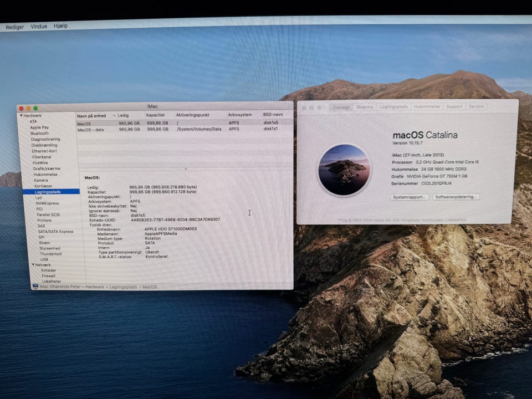This screenshot has height=399, width=532.
Task: Select Diskbrænding in the sidebar
Action: (44, 145)
